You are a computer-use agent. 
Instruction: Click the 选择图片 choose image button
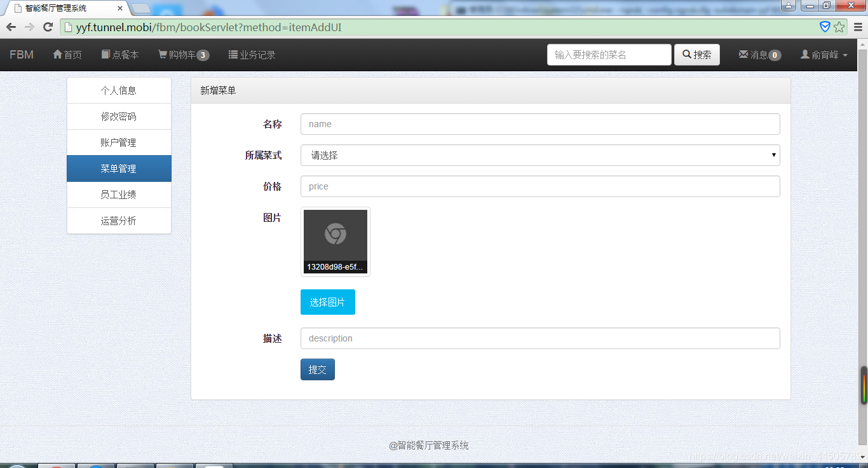click(328, 302)
